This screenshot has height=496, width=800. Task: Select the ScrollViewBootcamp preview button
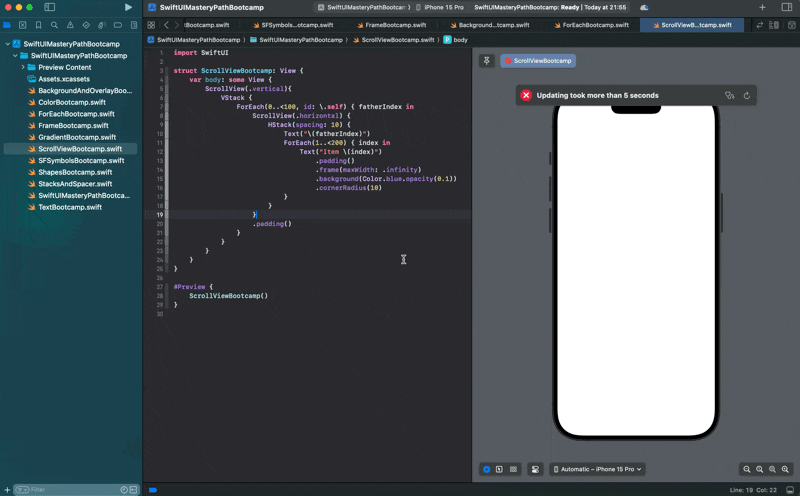pos(538,61)
